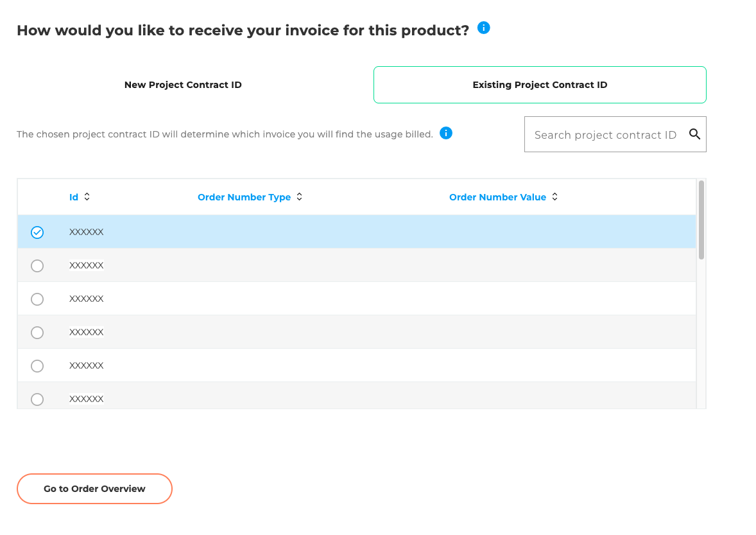The width and height of the screenshot is (756, 535).
Task: Click the Go to Order Overview button
Action: [x=94, y=489]
